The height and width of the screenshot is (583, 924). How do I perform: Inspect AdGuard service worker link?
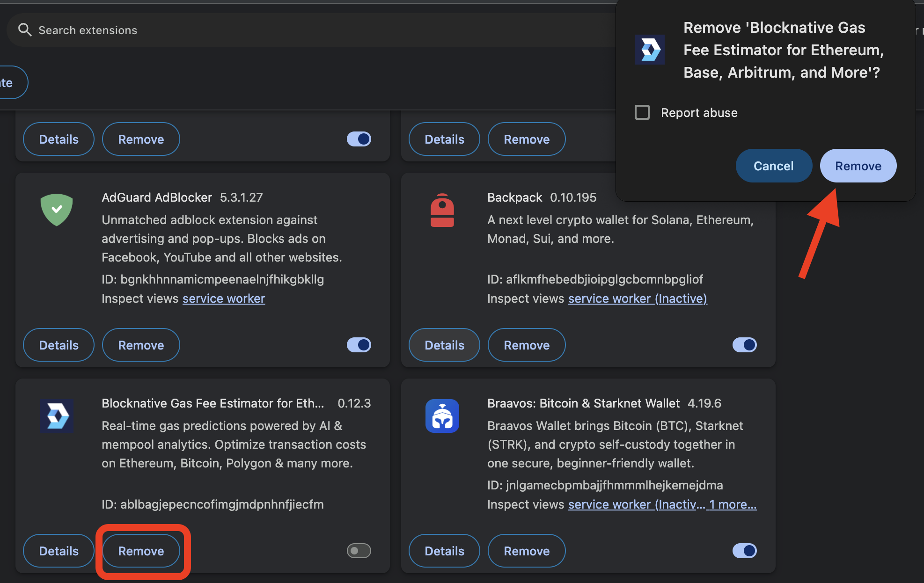coord(224,299)
